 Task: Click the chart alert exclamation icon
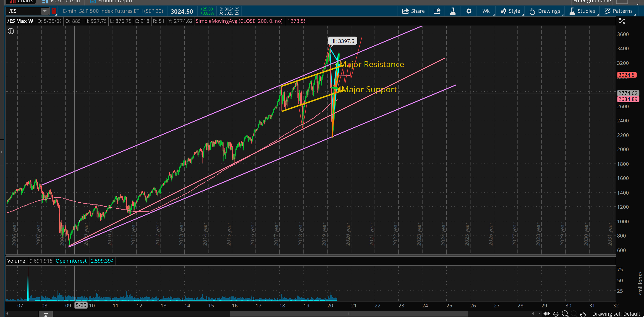coord(11,31)
